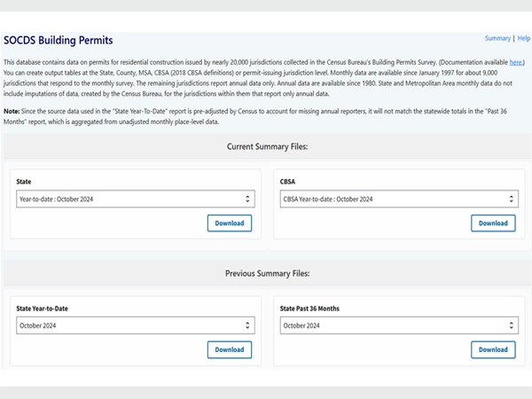Open the Help link at top right
532x399 pixels.
[x=524, y=38]
